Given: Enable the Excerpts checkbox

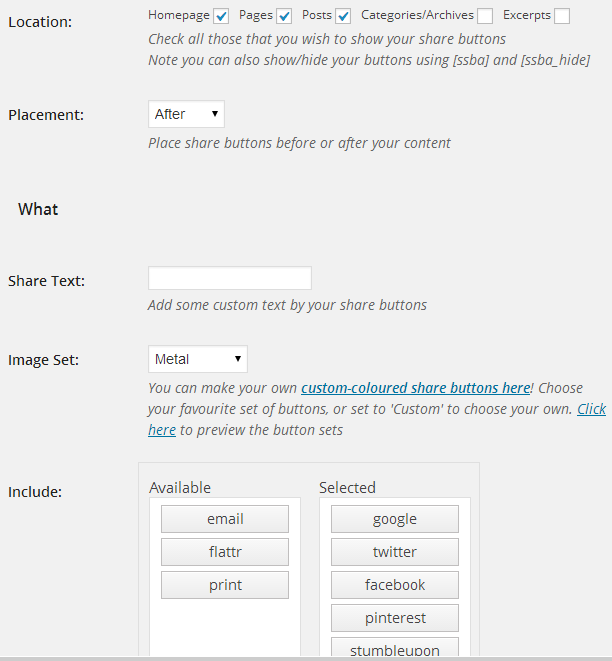Looking at the screenshot, I should tap(562, 16).
